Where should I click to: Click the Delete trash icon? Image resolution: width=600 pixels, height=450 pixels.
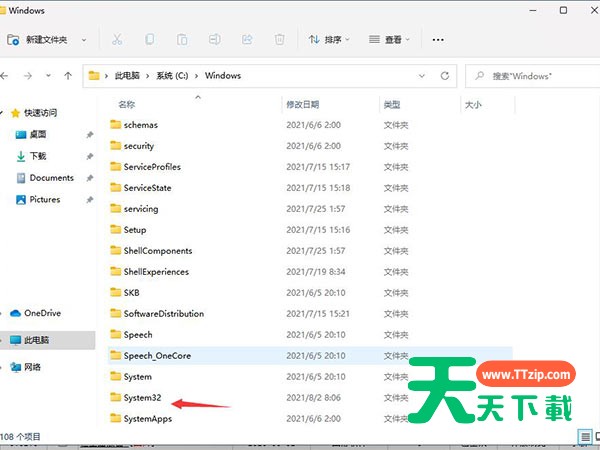click(x=280, y=40)
